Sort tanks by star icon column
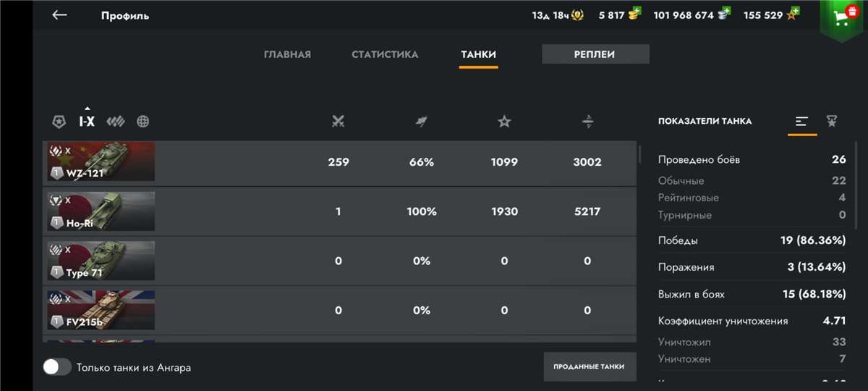 click(504, 122)
